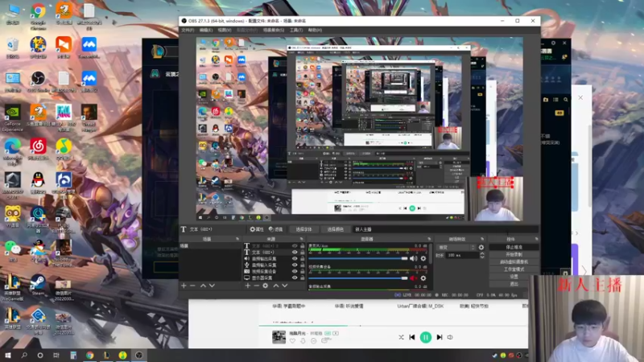Click the Stop Streaming button
Viewport: 644px width, 362px height.
(x=514, y=247)
